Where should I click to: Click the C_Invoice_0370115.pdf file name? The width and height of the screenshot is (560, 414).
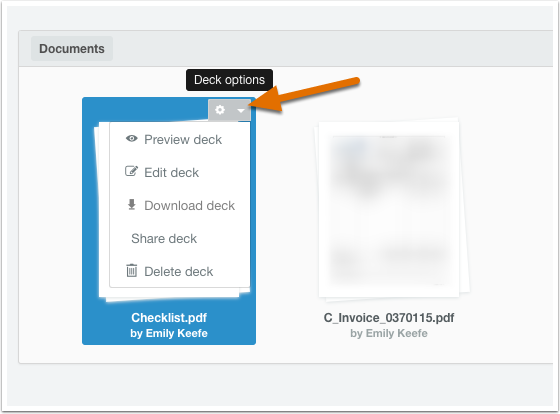click(389, 318)
